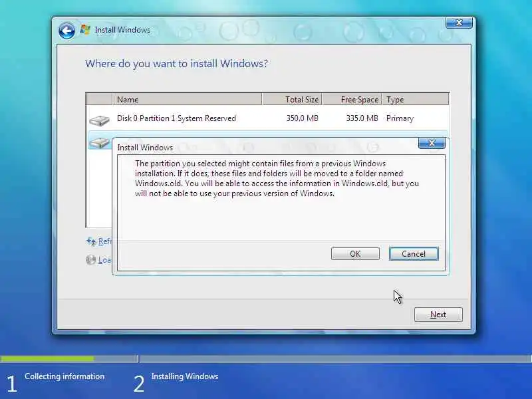The width and height of the screenshot is (532, 399).
Task: Click the second partition's drive icon
Action: (x=99, y=142)
